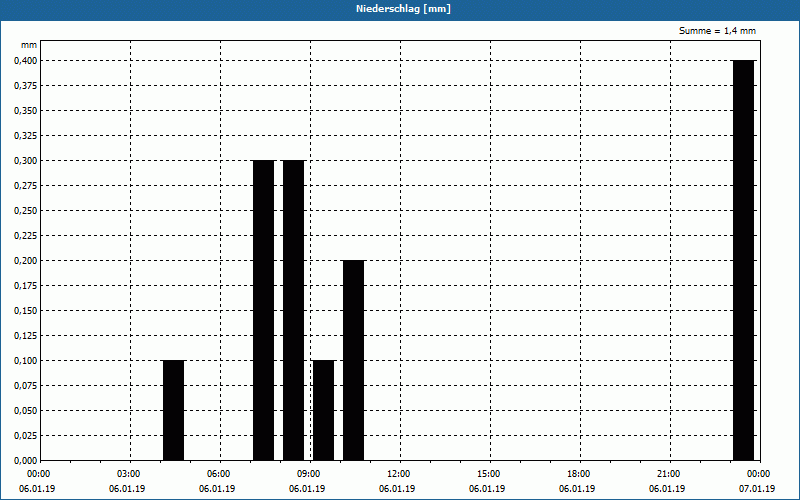Click the y-axis value 0,000
800x500 pixels.
26,461
